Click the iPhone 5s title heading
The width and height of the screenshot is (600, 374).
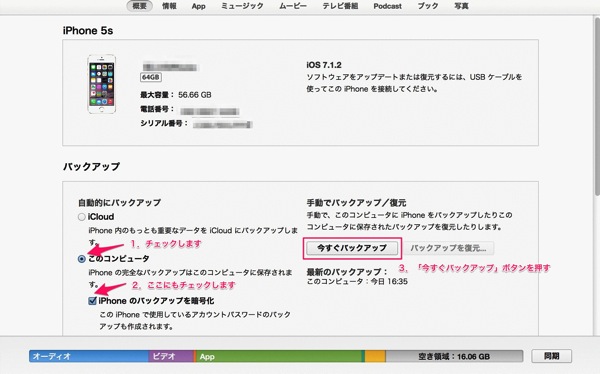88,31
